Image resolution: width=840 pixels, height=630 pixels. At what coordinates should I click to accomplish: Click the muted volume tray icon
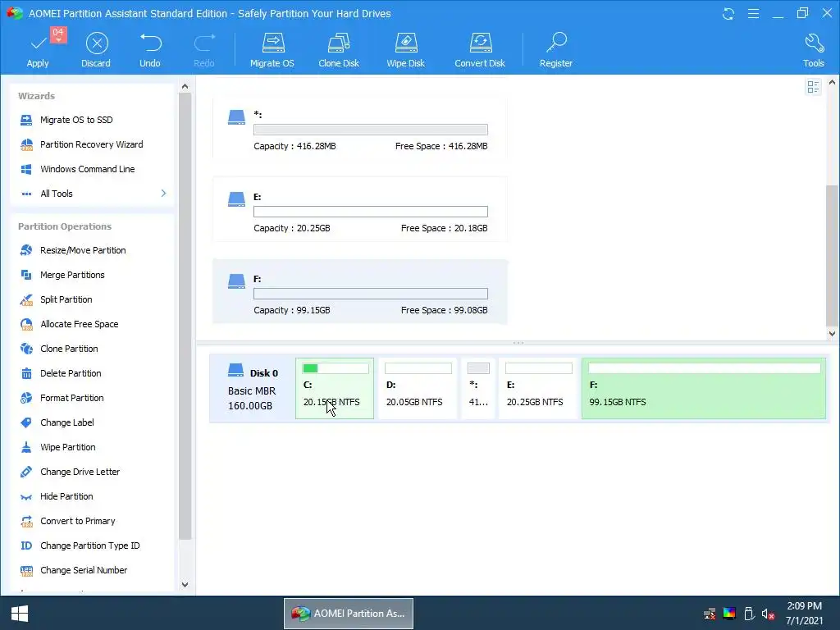click(768, 614)
